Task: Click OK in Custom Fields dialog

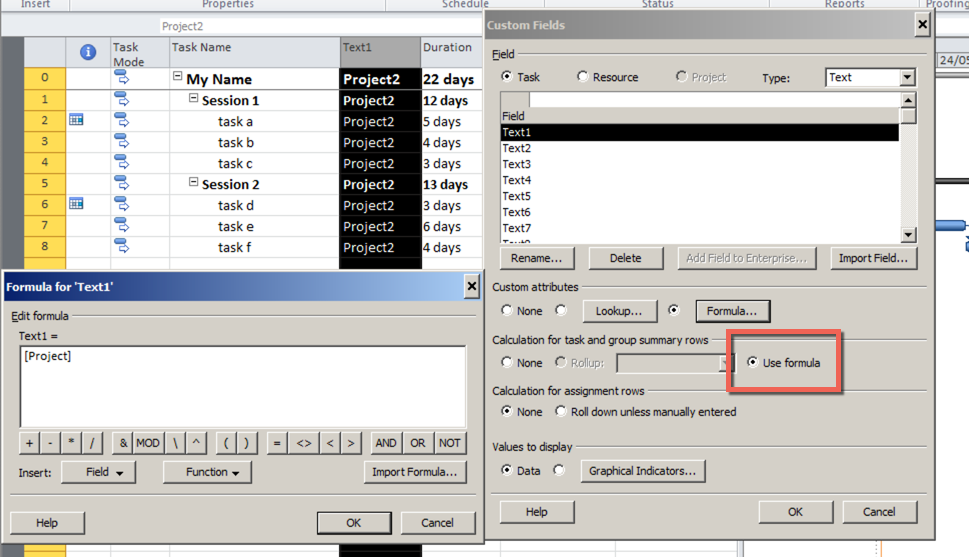Action: 795,512
